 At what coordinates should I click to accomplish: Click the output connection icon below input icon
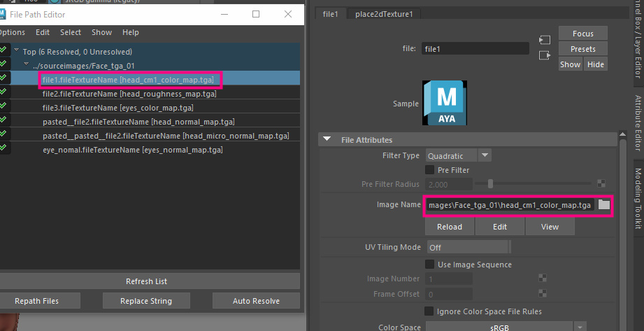[545, 55]
